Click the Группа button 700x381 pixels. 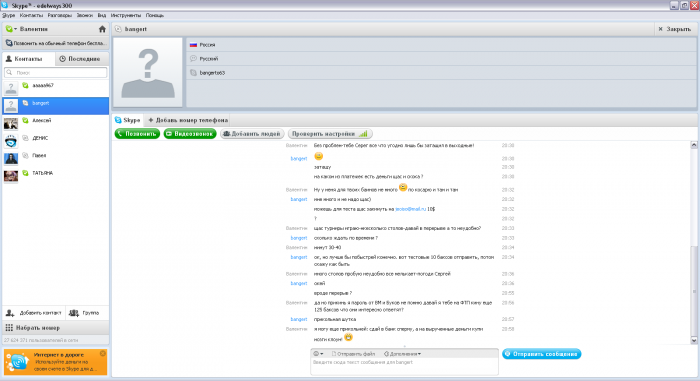87,313
